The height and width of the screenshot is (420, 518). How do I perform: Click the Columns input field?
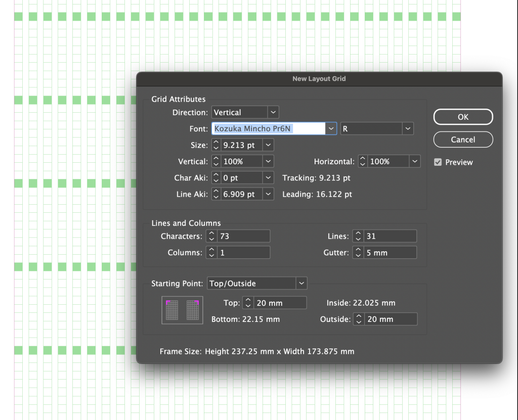tap(243, 253)
